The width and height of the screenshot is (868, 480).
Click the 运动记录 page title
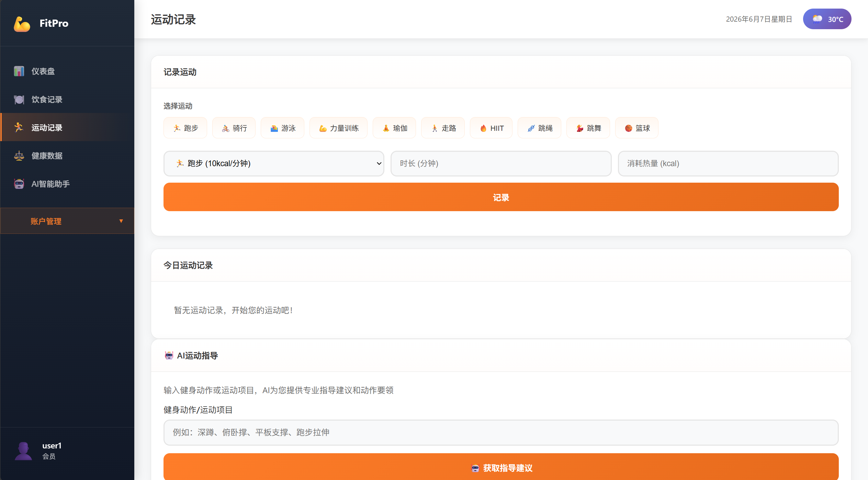(173, 20)
